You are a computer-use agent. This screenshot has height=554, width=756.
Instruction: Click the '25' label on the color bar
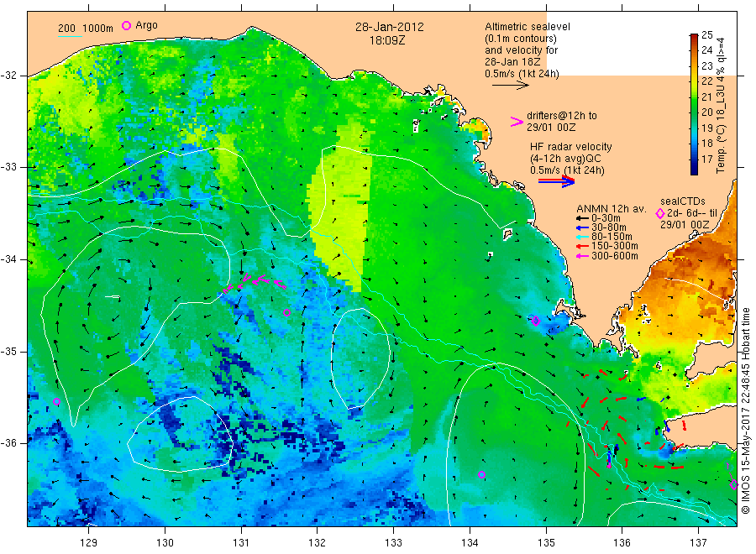pos(706,34)
